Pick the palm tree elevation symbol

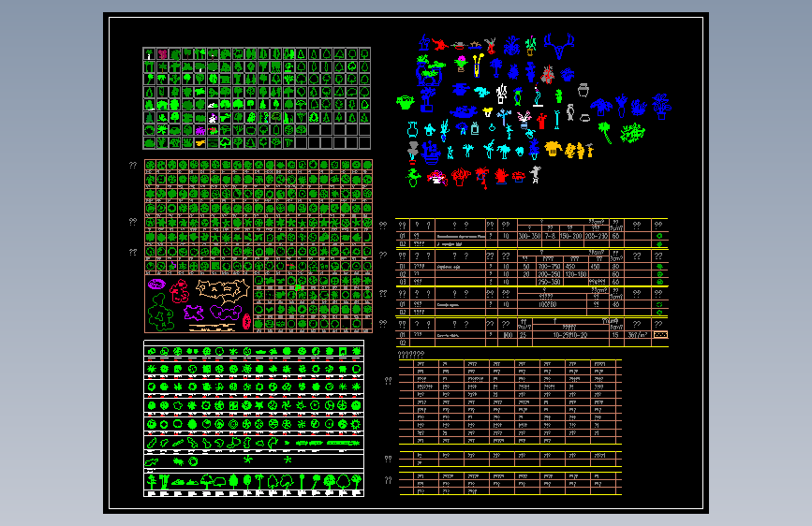point(258,481)
